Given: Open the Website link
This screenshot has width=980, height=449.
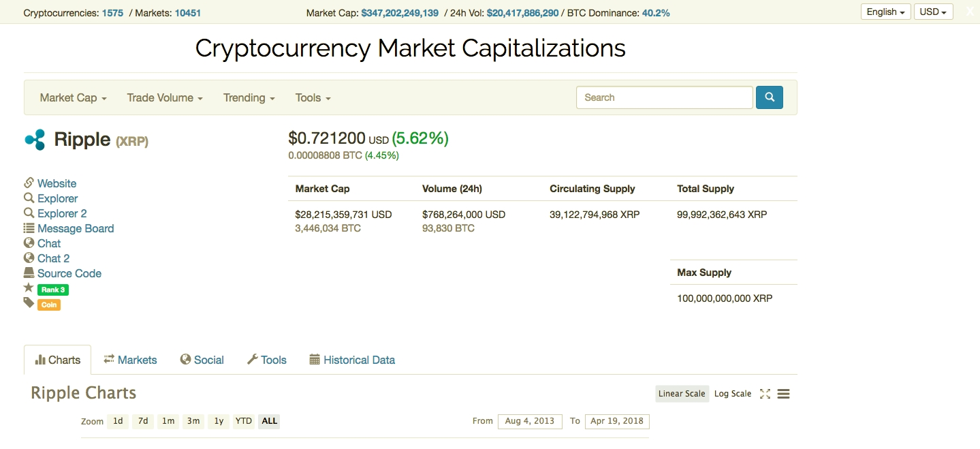Looking at the screenshot, I should tap(57, 183).
